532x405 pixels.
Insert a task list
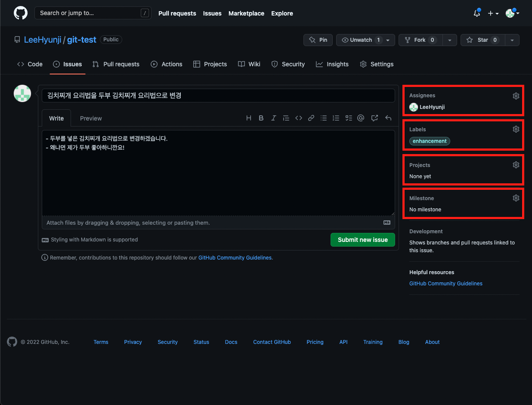point(349,118)
